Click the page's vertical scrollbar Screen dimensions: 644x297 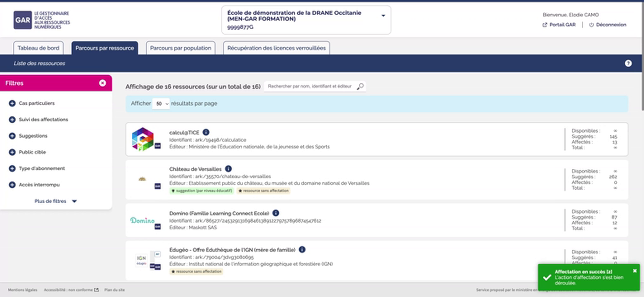click(642, 56)
